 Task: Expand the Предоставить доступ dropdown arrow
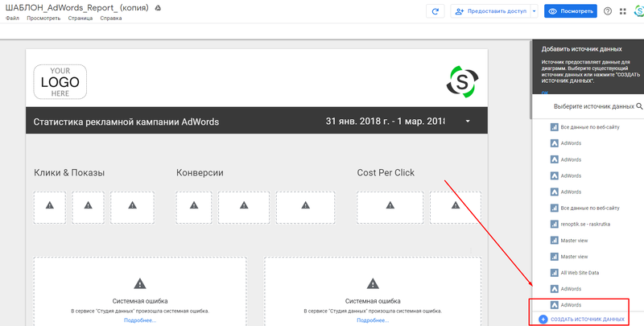click(534, 11)
